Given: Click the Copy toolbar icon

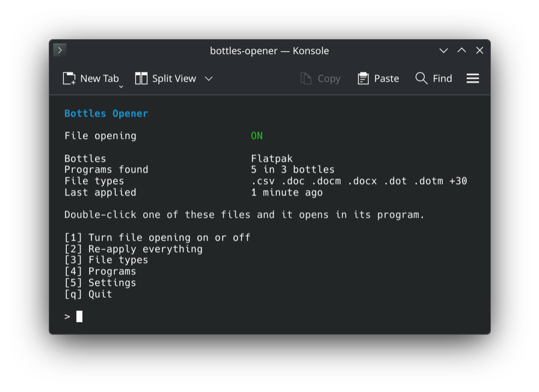Looking at the screenshot, I should 306,78.
